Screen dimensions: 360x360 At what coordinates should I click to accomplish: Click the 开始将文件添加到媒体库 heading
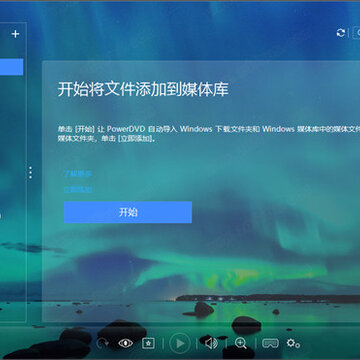pos(143,89)
